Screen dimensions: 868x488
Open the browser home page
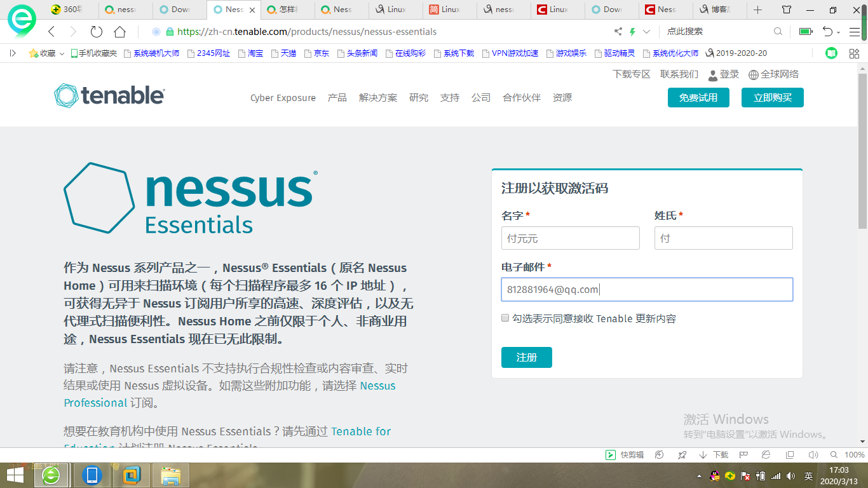(119, 32)
